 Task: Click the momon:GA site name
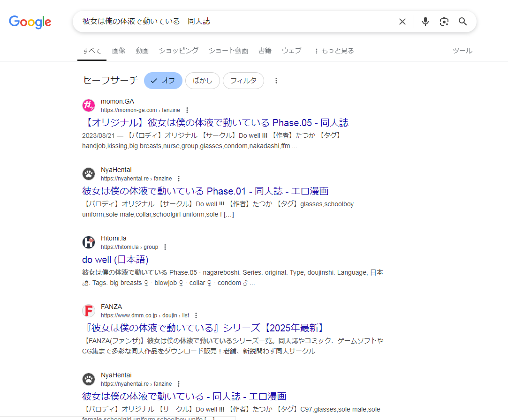tap(117, 101)
